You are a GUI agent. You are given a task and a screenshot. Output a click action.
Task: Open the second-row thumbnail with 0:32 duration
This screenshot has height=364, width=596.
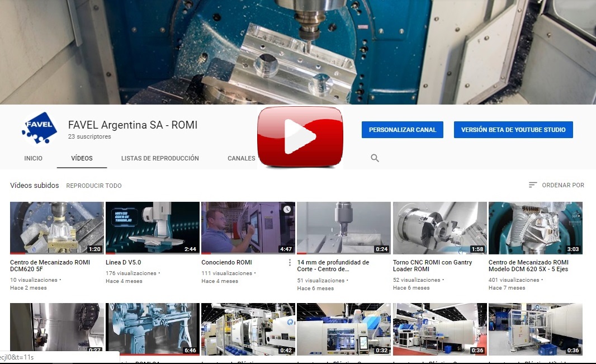(344, 329)
